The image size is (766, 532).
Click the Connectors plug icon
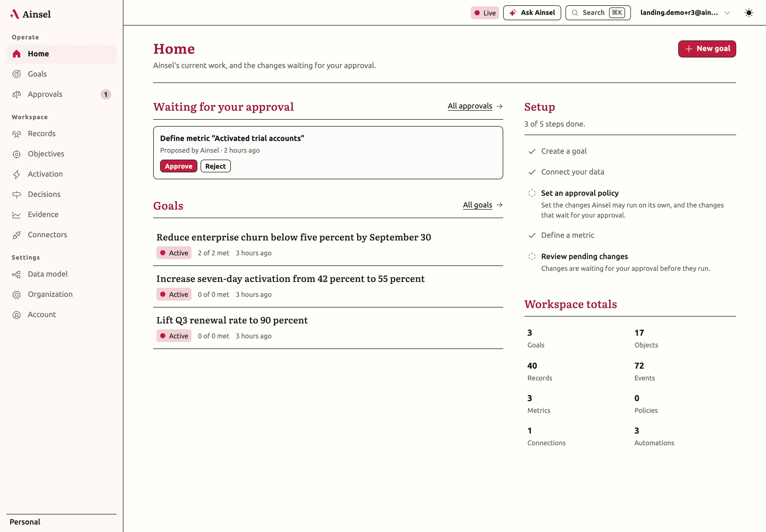(17, 235)
